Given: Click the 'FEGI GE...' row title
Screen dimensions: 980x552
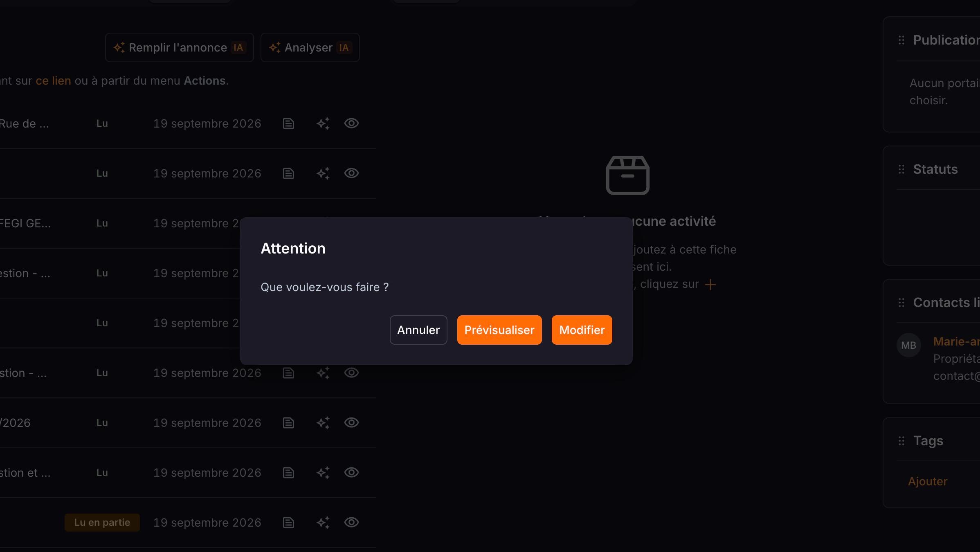Looking at the screenshot, I should click(25, 223).
